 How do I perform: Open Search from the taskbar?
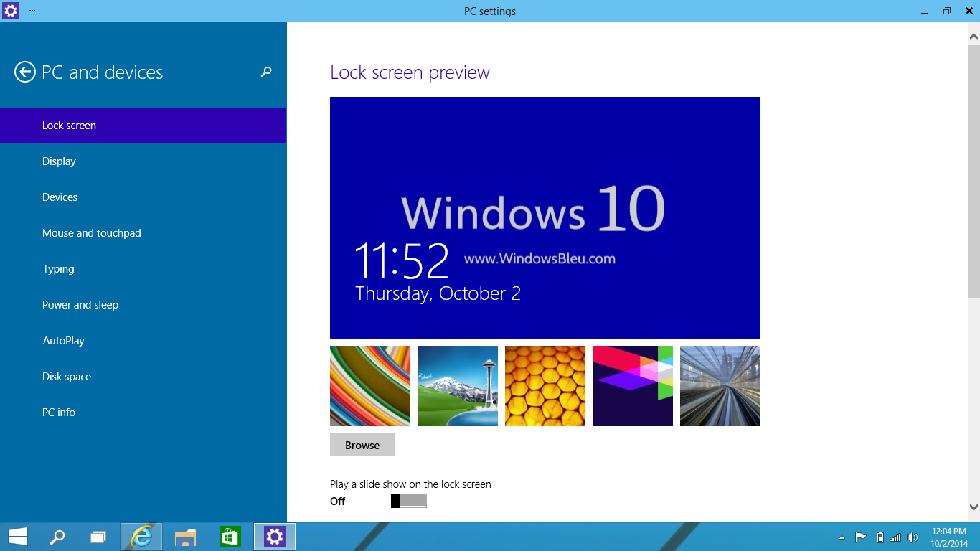pos(57,536)
